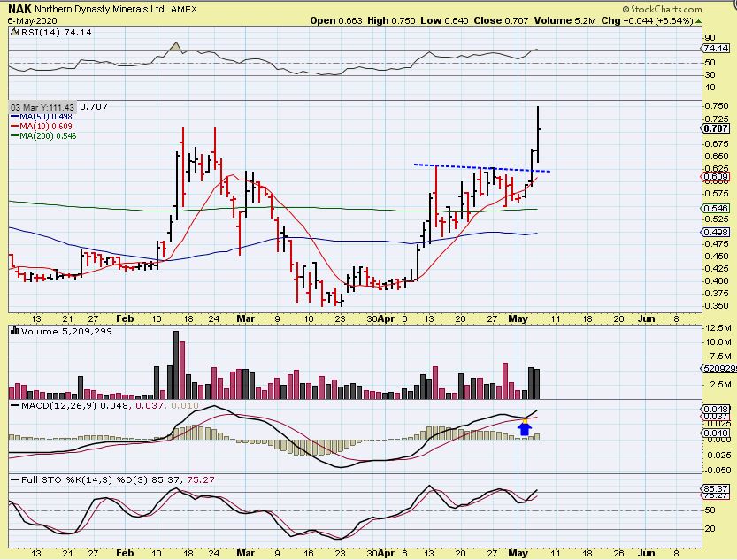The height and width of the screenshot is (560, 737).
Task: Click the 90 level on RSI axis
Action: pyautogui.click(x=710, y=37)
